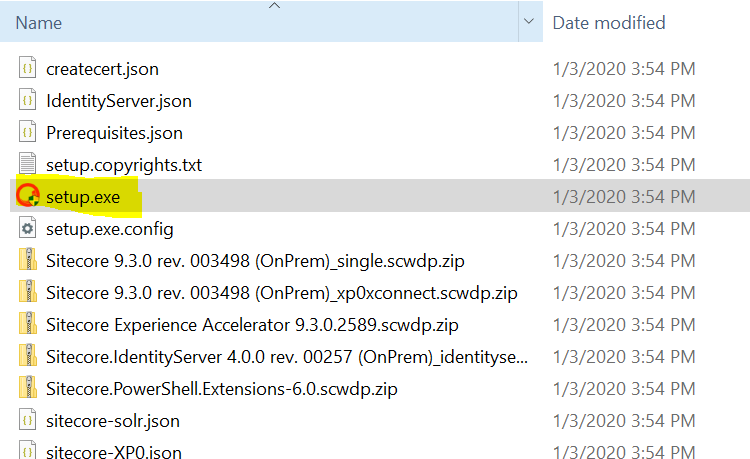Click the date modified of createcert.json
Viewport: 750px width, 459px height.
point(624,69)
